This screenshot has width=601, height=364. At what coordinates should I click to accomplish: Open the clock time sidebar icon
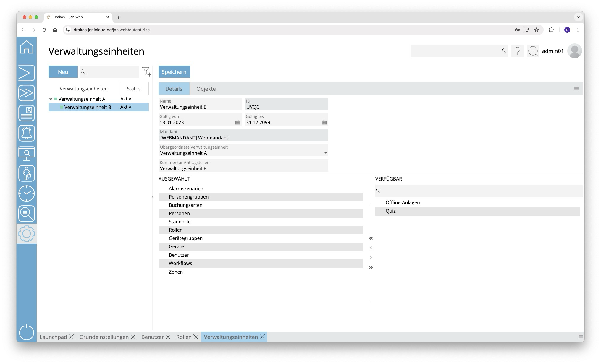pos(27,194)
